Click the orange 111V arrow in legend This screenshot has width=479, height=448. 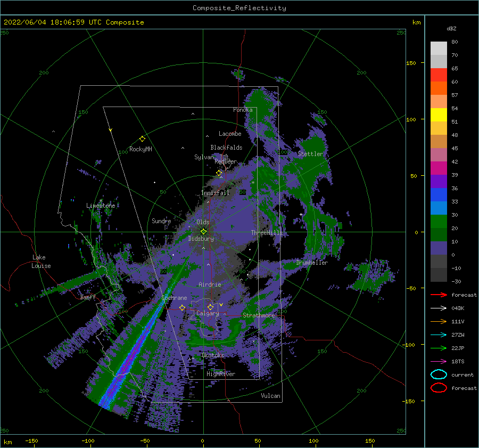[x=439, y=321]
